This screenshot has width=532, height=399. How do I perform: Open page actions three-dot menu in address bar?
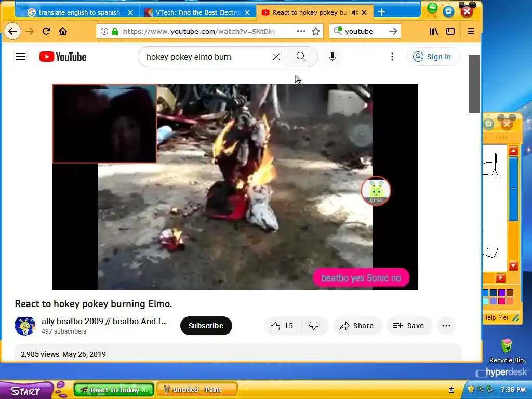coord(301,31)
